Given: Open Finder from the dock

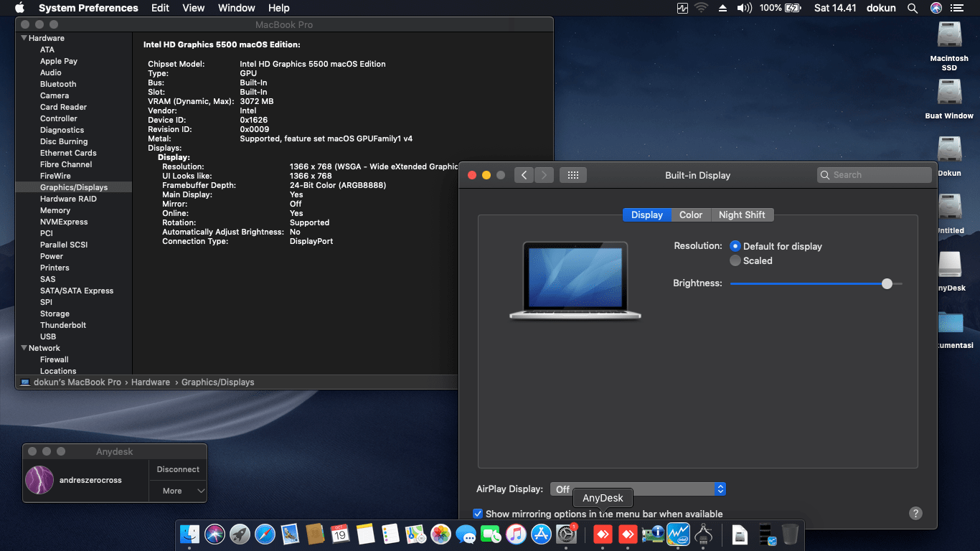Looking at the screenshot, I should (189, 534).
